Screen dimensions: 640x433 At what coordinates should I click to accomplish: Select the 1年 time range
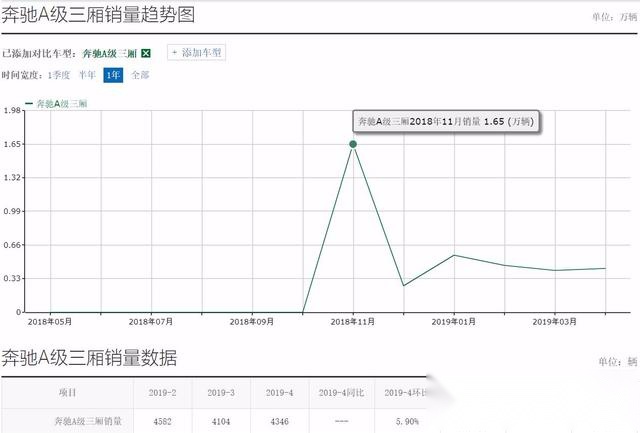(113, 75)
